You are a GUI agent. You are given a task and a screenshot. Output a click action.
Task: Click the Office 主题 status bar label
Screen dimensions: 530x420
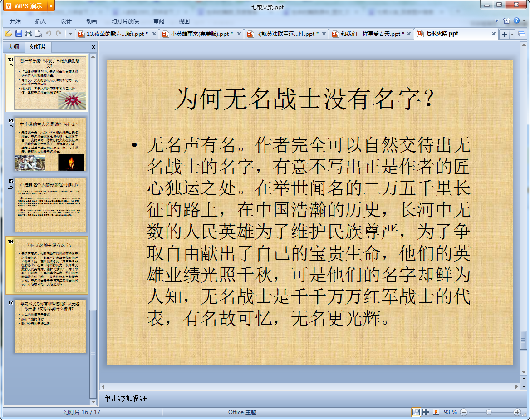242,412
